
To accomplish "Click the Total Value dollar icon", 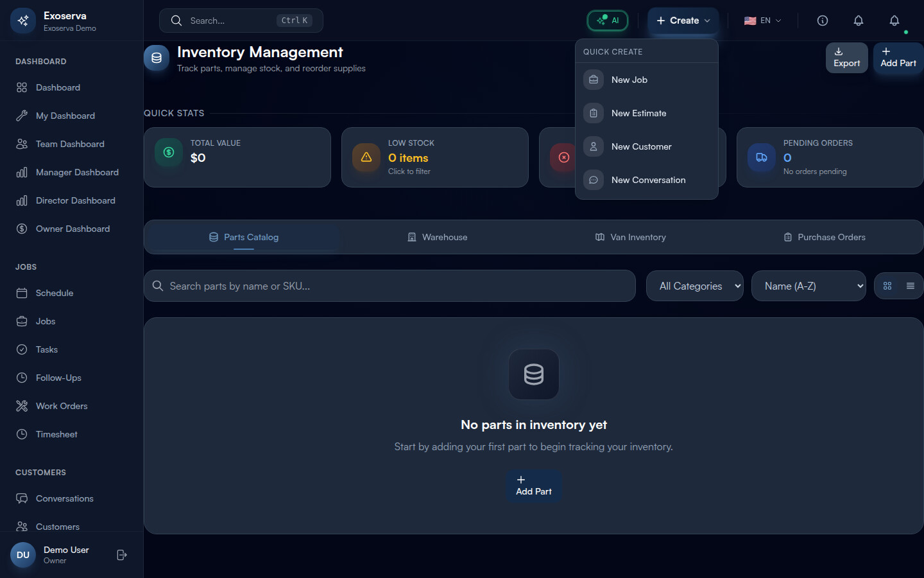I will click(x=169, y=153).
